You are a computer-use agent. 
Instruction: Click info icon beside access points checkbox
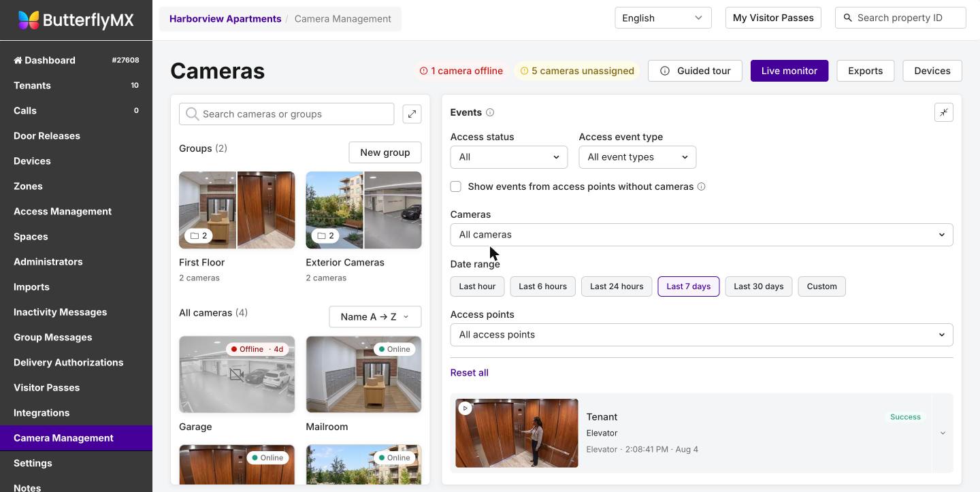point(702,186)
